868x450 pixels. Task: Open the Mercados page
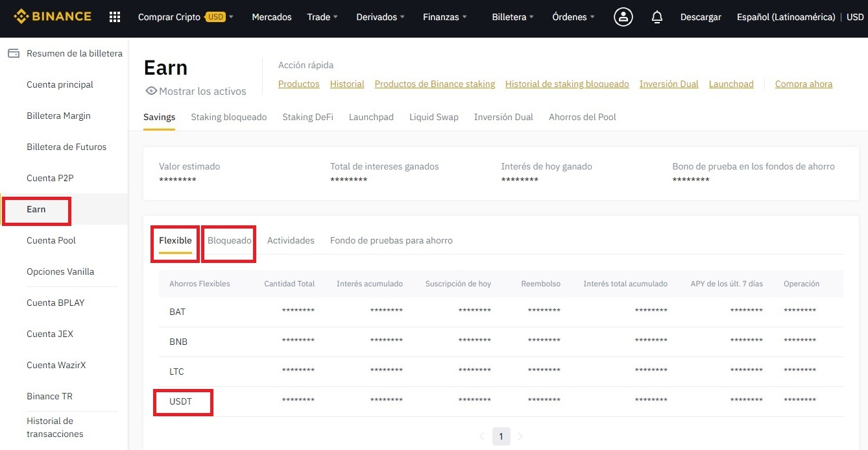point(272,17)
